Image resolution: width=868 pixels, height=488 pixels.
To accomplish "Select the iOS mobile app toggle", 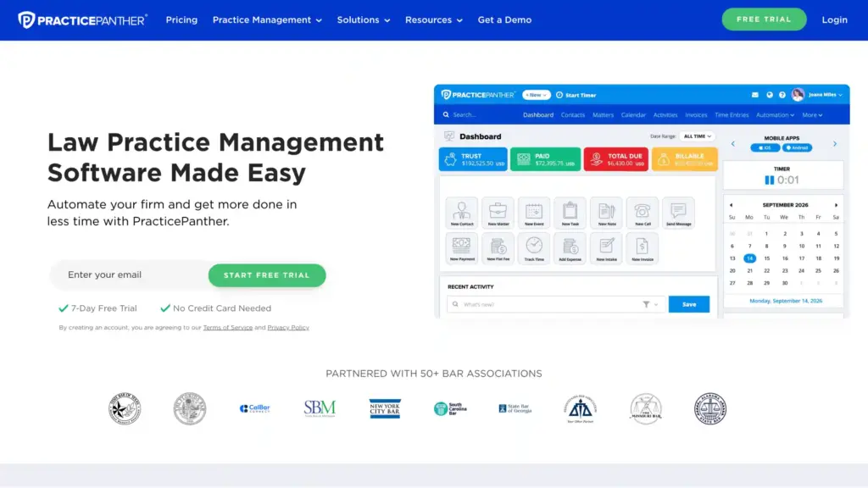I will click(x=765, y=147).
